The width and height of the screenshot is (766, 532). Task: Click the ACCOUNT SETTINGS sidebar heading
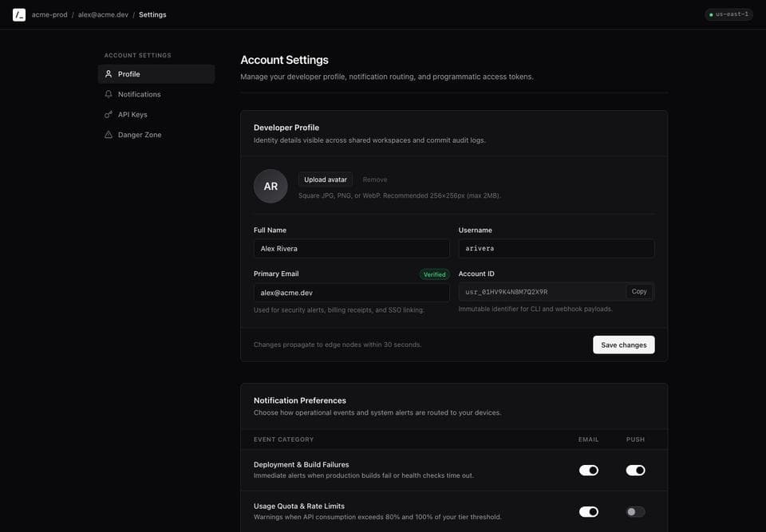(138, 55)
